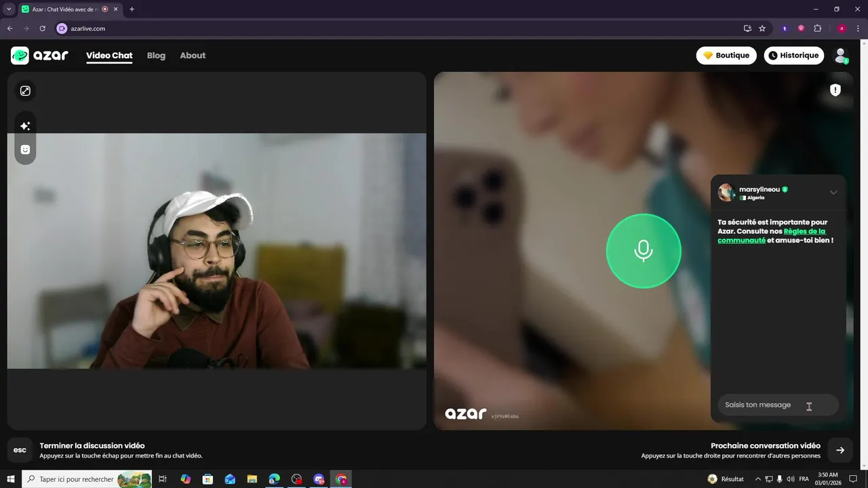Open marsylineou's profile picture

(x=726, y=192)
